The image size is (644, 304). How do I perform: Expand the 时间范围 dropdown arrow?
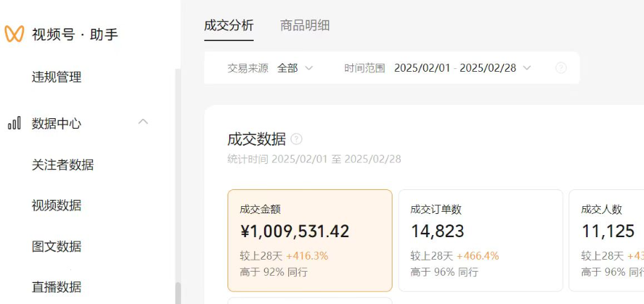click(x=526, y=68)
